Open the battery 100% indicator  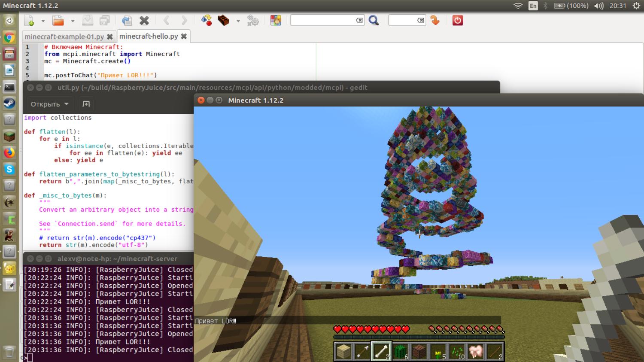pos(571,6)
